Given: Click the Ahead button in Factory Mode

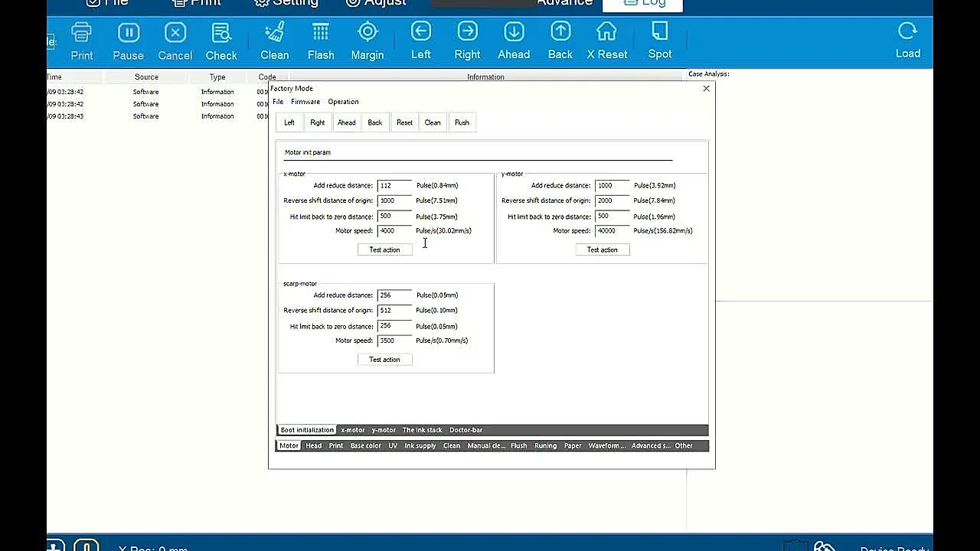Looking at the screenshot, I should pyautogui.click(x=346, y=122).
